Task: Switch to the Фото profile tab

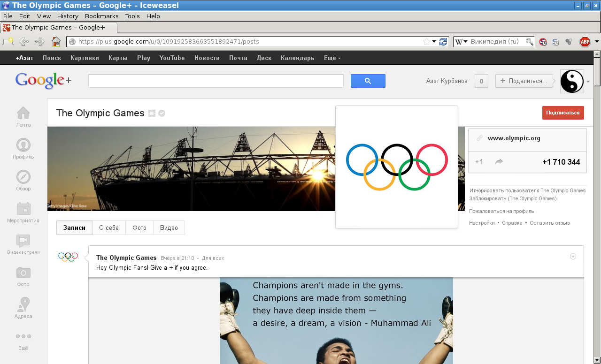Action: coord(139,228)
